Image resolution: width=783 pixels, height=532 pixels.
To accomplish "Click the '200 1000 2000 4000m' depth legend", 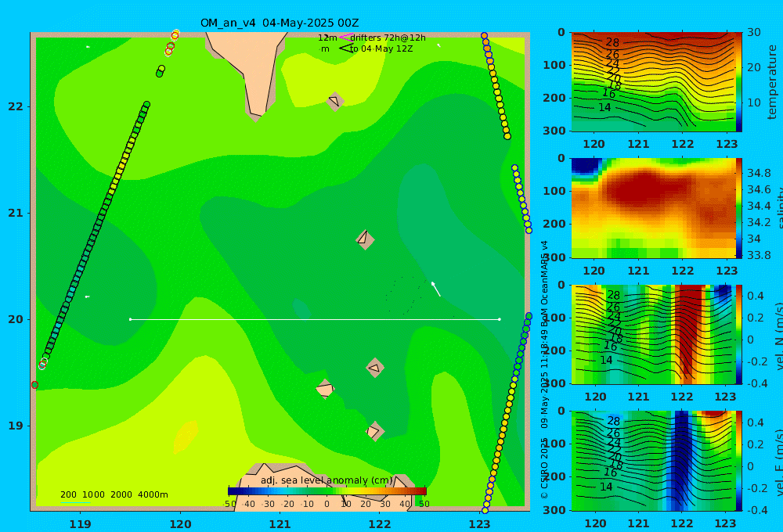I will 114,494.
